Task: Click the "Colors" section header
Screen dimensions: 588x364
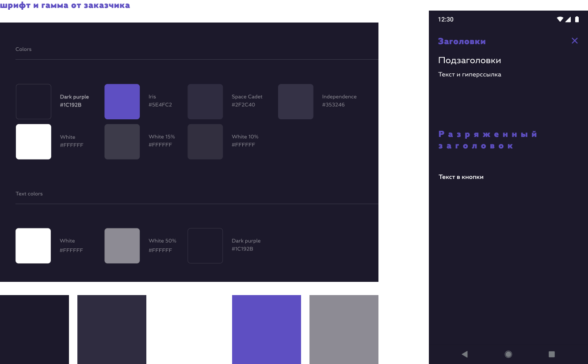Action: (23, 49)
